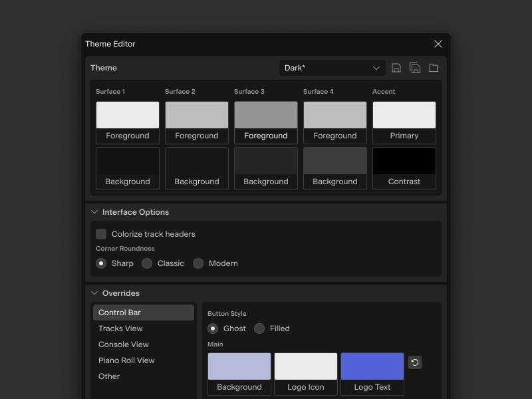
Task: Collapse the Interface Options section
Action: tap(94, 212)
